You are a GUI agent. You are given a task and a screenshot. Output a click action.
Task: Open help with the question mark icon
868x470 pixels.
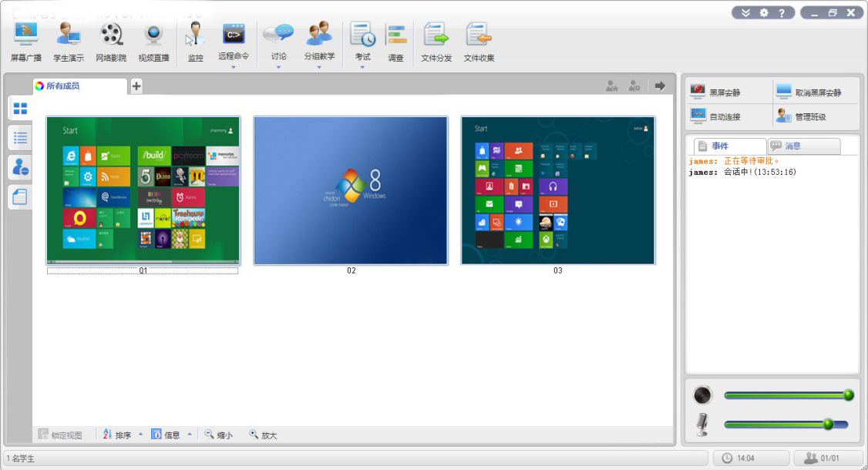[782, 13]
